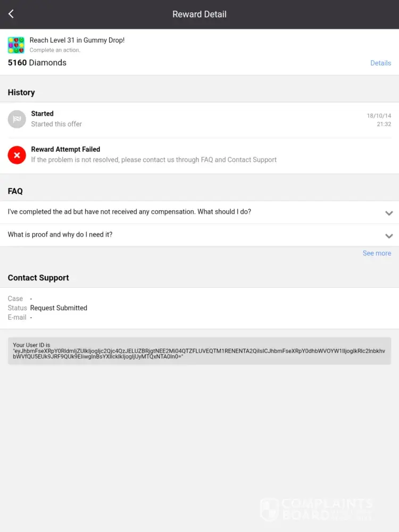Tap the back arrow icon
399x532 pixels.
pos(11,14)
